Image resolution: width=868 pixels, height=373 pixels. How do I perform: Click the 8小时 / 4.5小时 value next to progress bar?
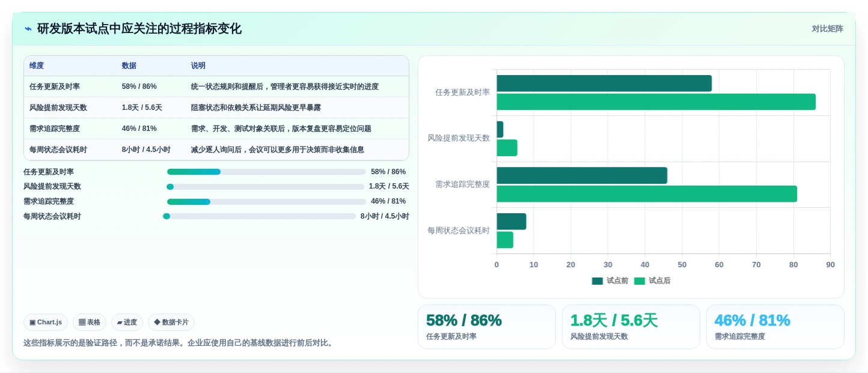385,216
